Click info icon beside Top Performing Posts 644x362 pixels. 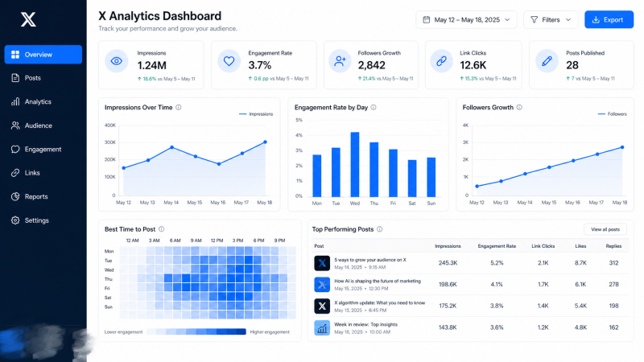(380, 229)
